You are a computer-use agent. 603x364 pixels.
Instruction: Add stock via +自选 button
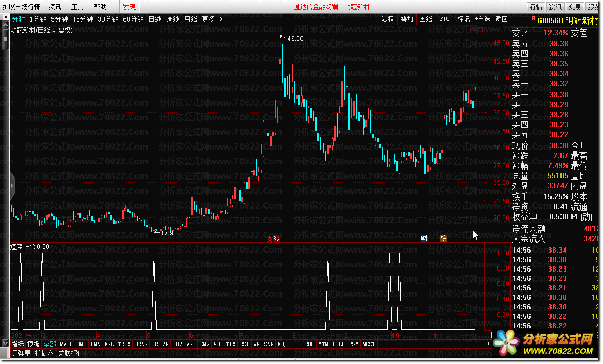click(483, 19)
